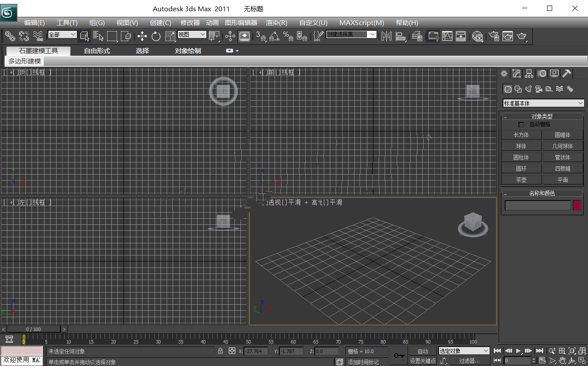Open the Utilities hammer panel tab
This screenshot has height=366, width=588.
pyautogui.click(x=567, y=73)
